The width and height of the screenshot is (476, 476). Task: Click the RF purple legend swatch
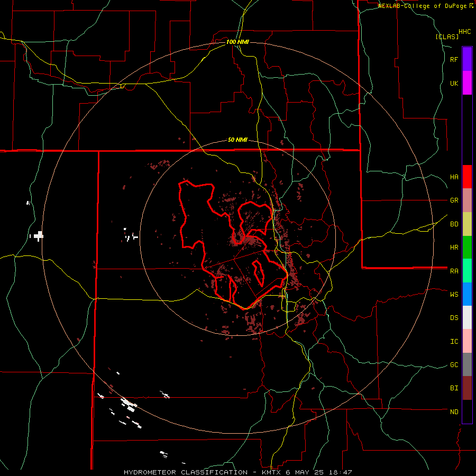[467, 59]
